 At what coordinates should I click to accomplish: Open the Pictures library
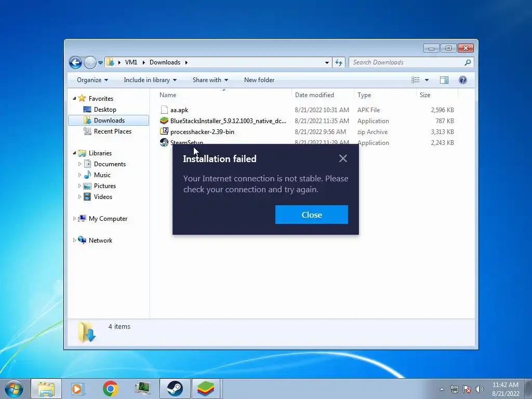click(105, 186)
